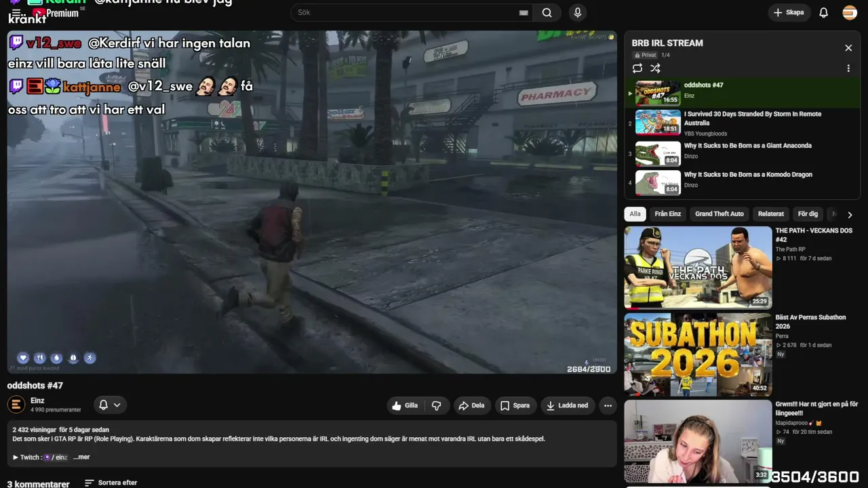Image resolution: width=868 pixels, height=488 pixels.
Task: Select the 'Från Einz' filter chip
Action: (x=668, y=213)
